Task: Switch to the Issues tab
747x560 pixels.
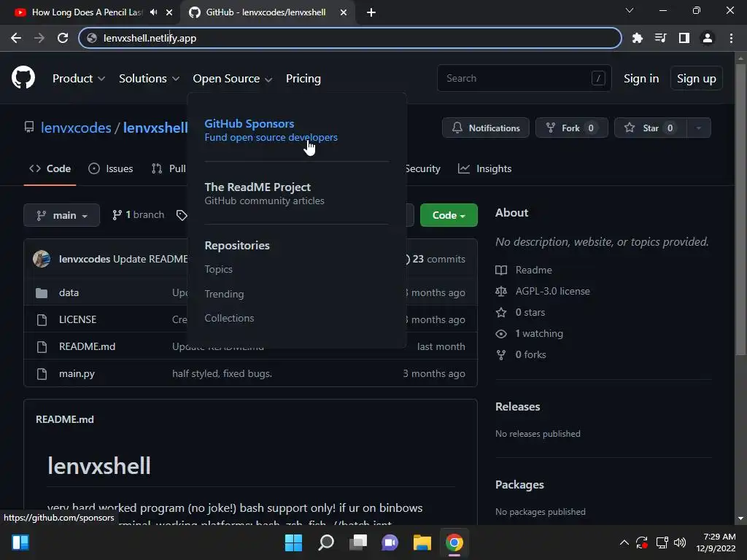Action: click(111, 168)
